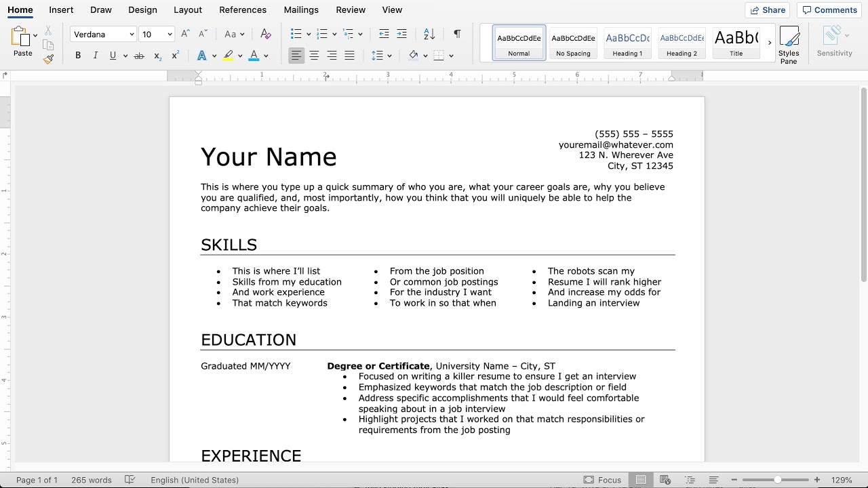Open Focus mode in status bar
Screen dimensions: 868x488
click(602, 480)
